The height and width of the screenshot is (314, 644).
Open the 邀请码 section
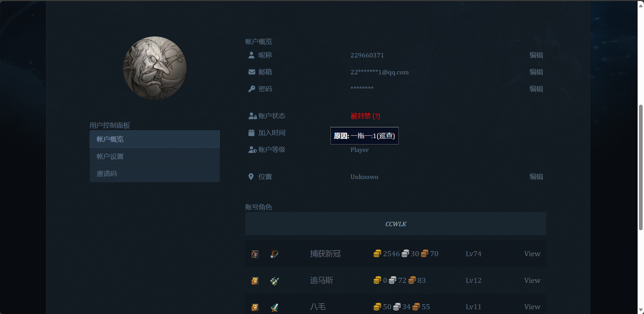tap(107, 173)
